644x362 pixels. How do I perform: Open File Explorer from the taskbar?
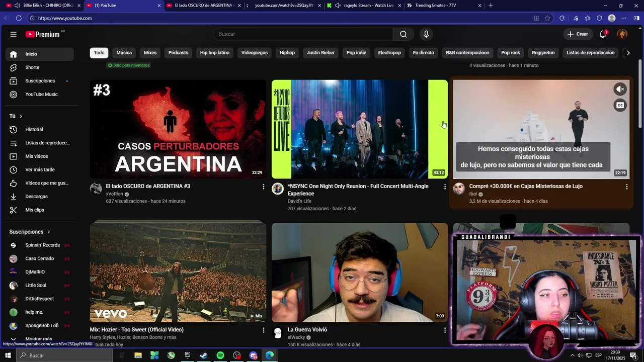pos(138,355)
